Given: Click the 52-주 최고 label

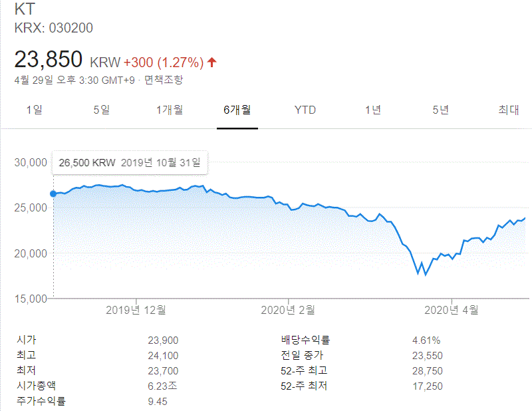Looking at the screenshot, I should click(x=304, y=370).
